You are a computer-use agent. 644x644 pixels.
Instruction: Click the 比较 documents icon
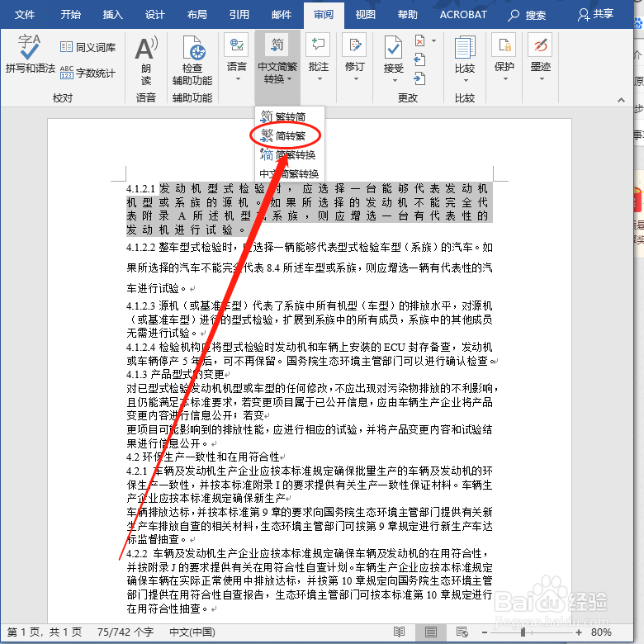(465, 47)
